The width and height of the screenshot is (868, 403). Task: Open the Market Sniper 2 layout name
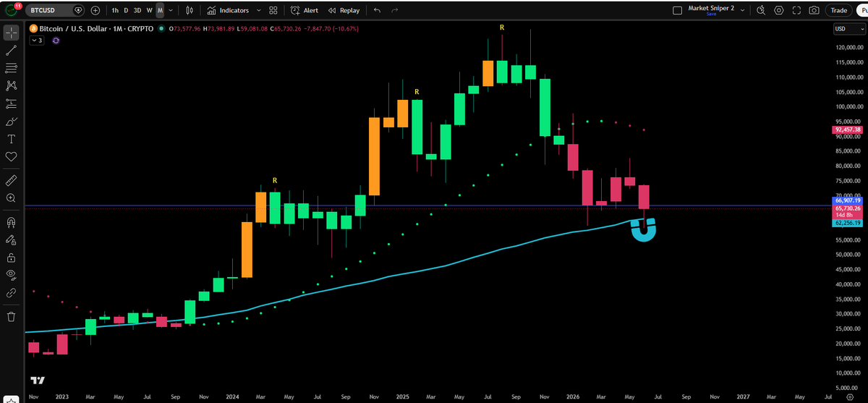point(710,8)
